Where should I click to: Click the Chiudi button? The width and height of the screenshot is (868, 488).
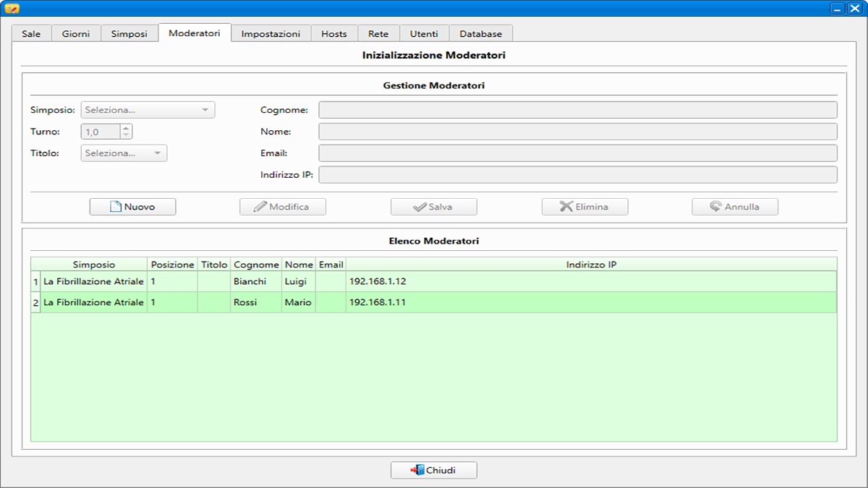434,470
